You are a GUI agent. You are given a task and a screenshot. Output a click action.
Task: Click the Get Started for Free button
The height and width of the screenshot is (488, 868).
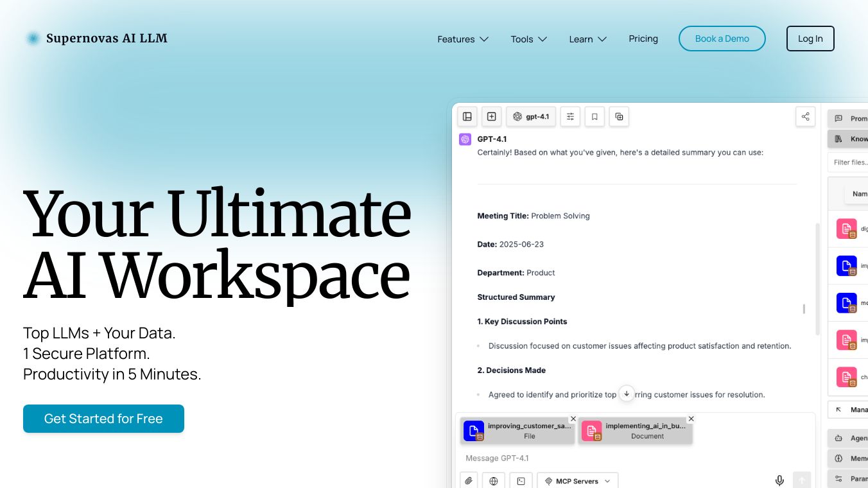(x=103, y=419)
